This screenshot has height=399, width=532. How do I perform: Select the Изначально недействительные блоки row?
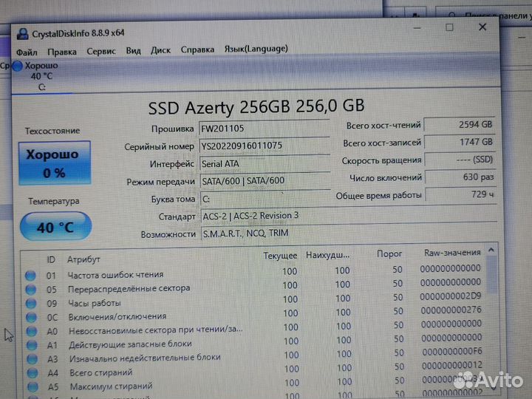[256, 355]
